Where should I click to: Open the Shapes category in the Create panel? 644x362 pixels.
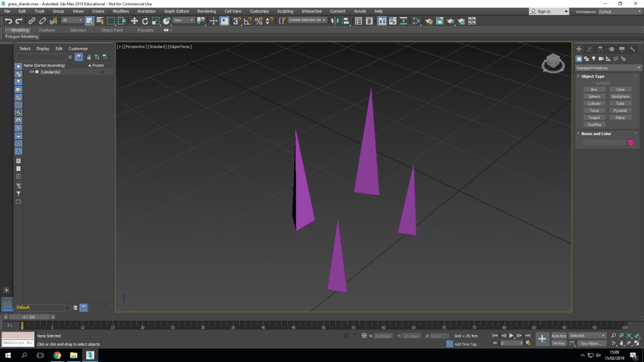click(587, 59)
